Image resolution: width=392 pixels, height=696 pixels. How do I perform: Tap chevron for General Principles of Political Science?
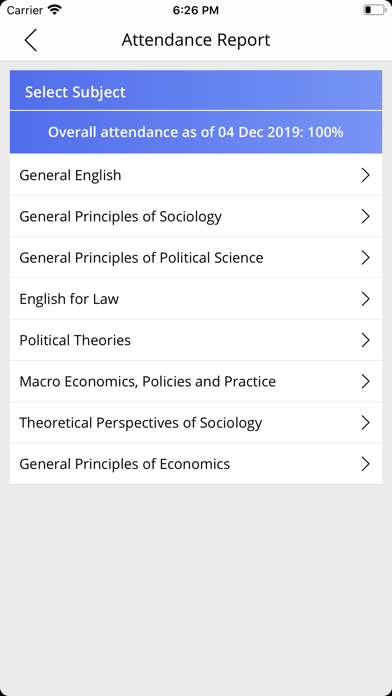(365, 258)
